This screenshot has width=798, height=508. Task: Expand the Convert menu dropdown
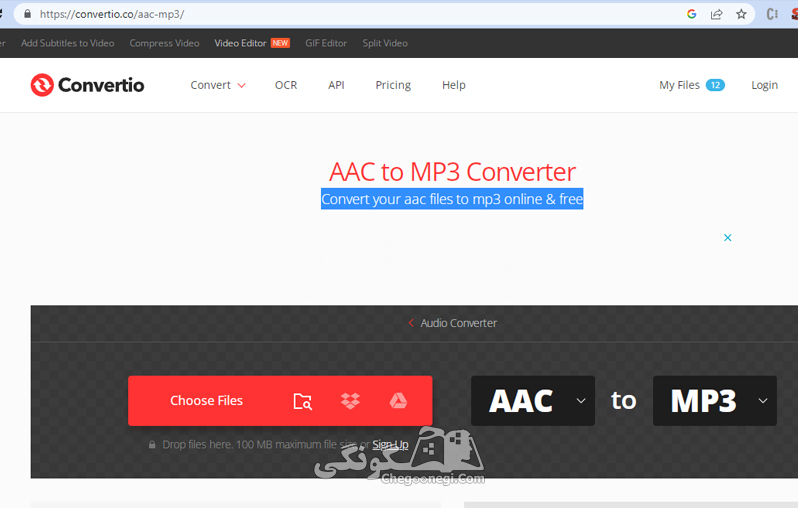218,85
